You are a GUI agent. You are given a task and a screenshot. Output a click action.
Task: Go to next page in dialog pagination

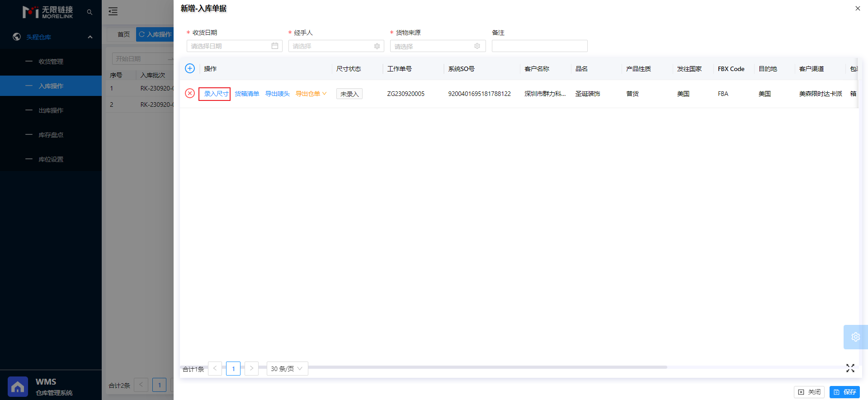(251, 368)
